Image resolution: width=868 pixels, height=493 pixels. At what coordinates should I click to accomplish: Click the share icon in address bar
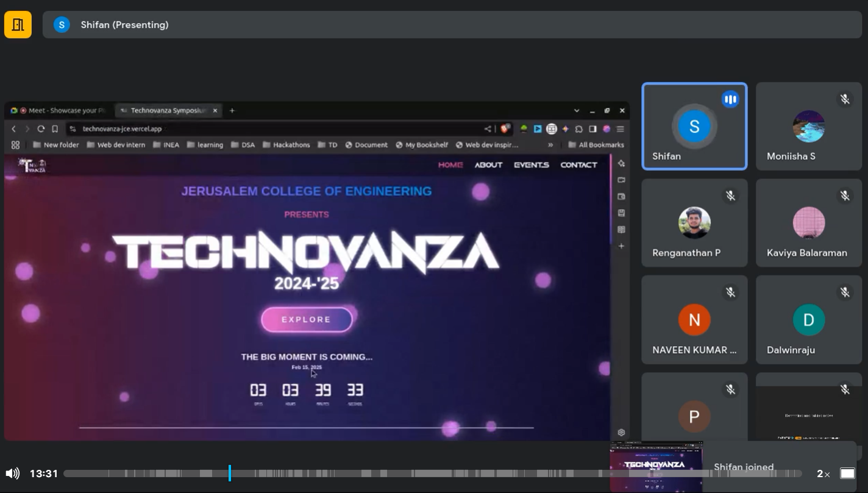coord(488,129)
